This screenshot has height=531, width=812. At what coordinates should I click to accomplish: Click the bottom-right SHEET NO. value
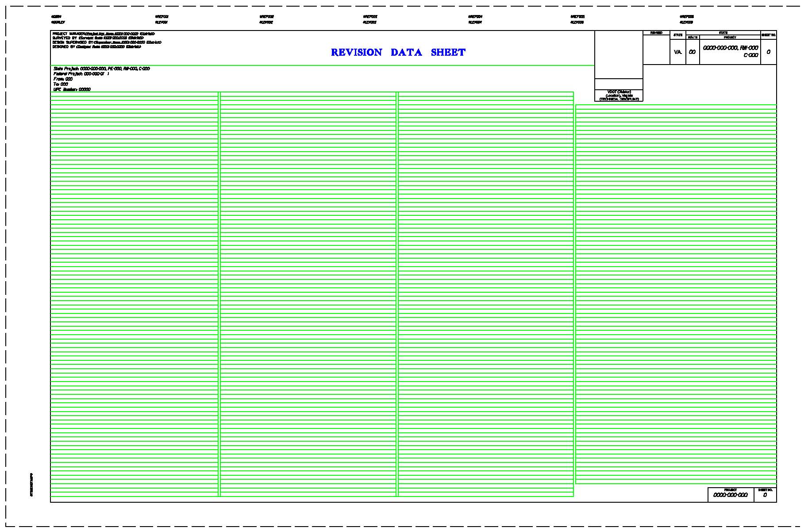click(x=765, y=495)
